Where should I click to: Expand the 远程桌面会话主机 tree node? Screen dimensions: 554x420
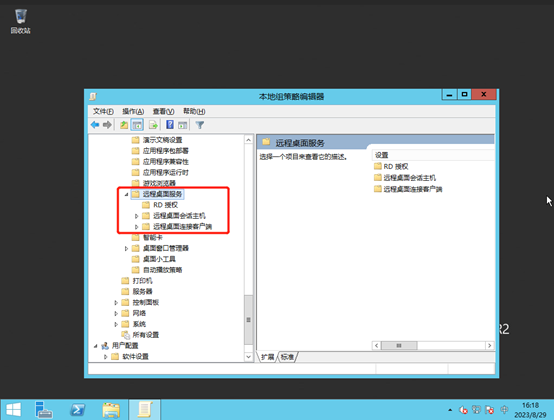[136, 216]
